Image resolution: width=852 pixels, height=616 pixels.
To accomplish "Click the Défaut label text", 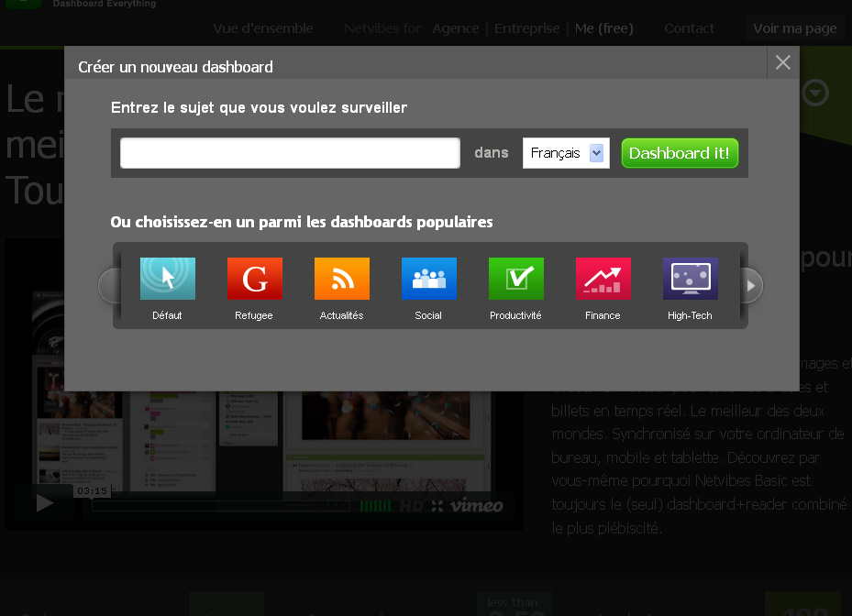I will pyautogui.click(x=167, y=315).
